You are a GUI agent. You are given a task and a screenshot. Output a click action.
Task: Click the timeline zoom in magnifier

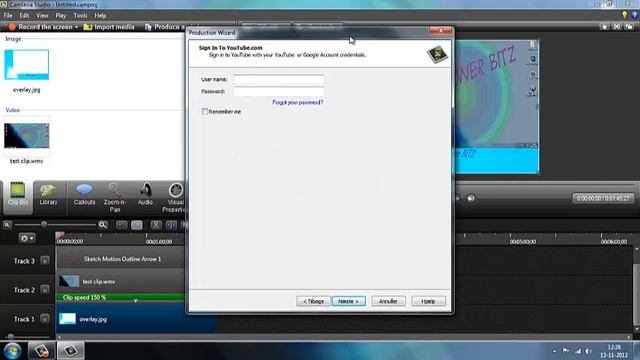tap(103, 224)
